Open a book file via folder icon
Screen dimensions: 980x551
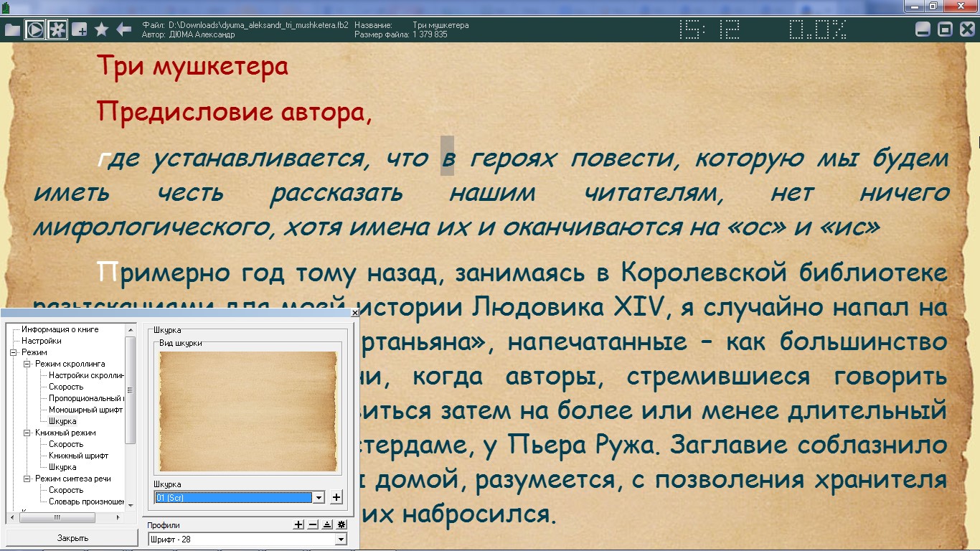point(12,29)
